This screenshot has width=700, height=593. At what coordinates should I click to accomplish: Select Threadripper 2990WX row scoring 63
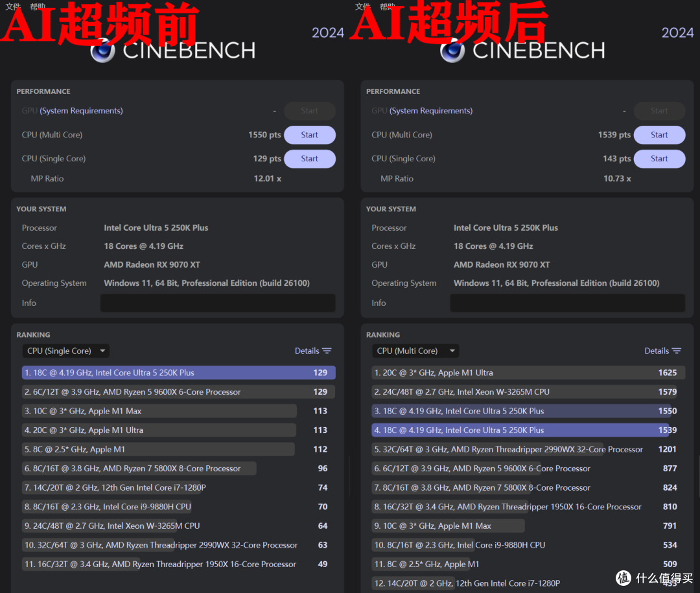coord(179,545)
